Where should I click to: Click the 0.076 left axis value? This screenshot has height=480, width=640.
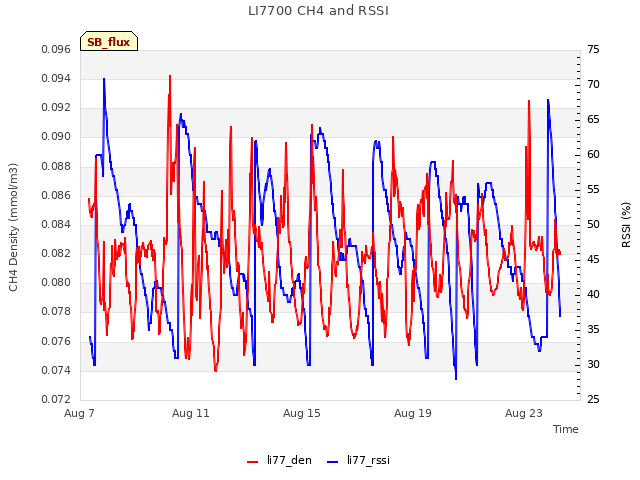coord(56,341)
